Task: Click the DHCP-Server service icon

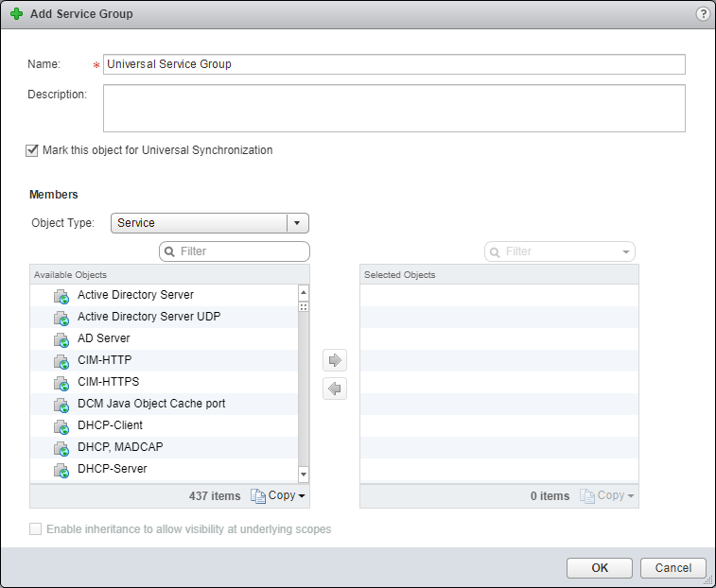Action: pyautogui.click(x=61, y=470)
